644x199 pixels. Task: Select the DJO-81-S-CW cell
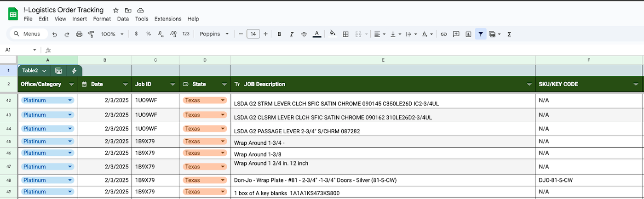coord(589,180)
